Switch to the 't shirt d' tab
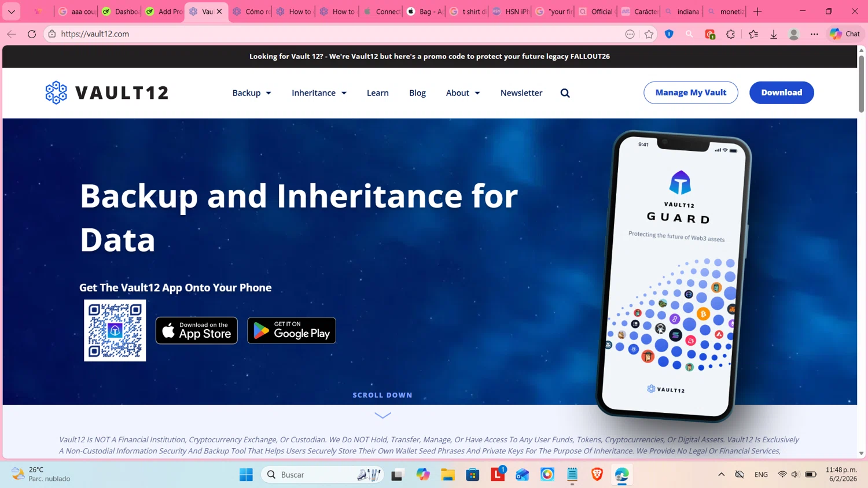 point(468,12)
